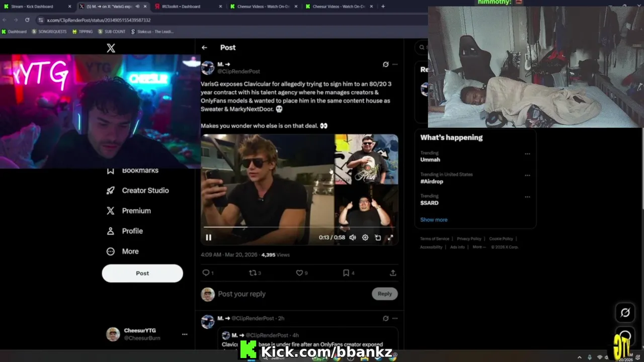Open the Ummah trending topic
This screenshot has width=644, height=362.
pos(430,159)
